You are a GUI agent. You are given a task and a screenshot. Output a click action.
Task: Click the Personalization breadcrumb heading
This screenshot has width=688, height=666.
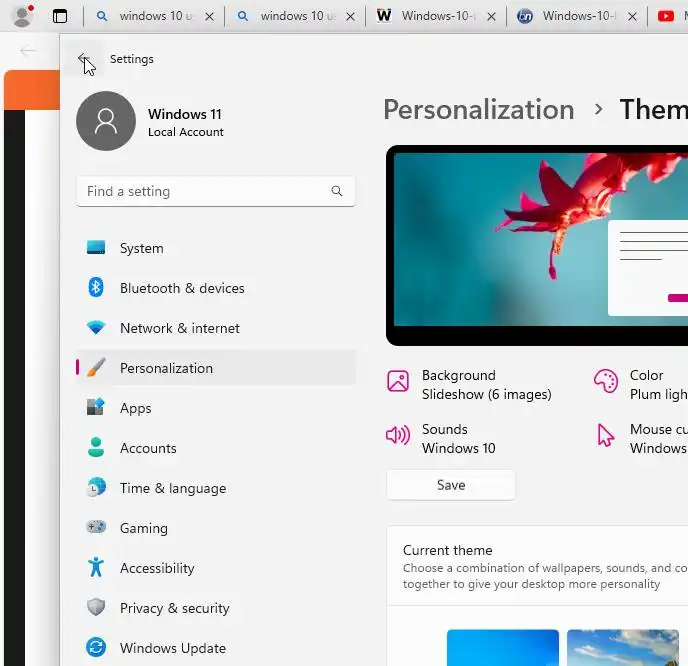tap(479, 109)
